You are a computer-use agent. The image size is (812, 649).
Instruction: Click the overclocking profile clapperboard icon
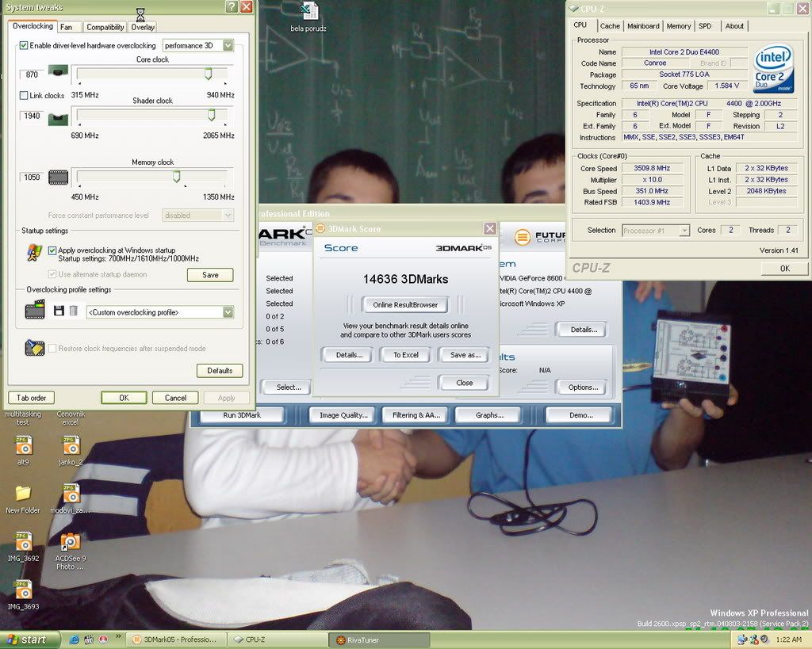(x=35, y=310)
